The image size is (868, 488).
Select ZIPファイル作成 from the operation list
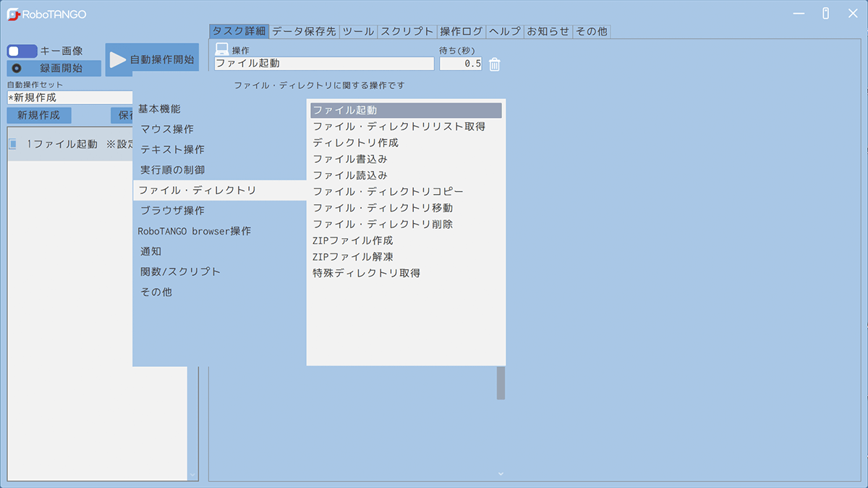click(x=352, y=240)
